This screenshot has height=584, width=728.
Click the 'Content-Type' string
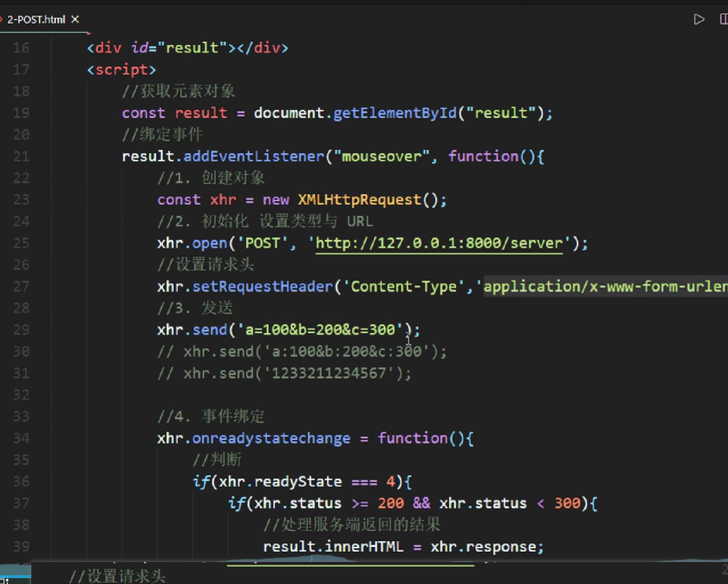click(404, 286)
